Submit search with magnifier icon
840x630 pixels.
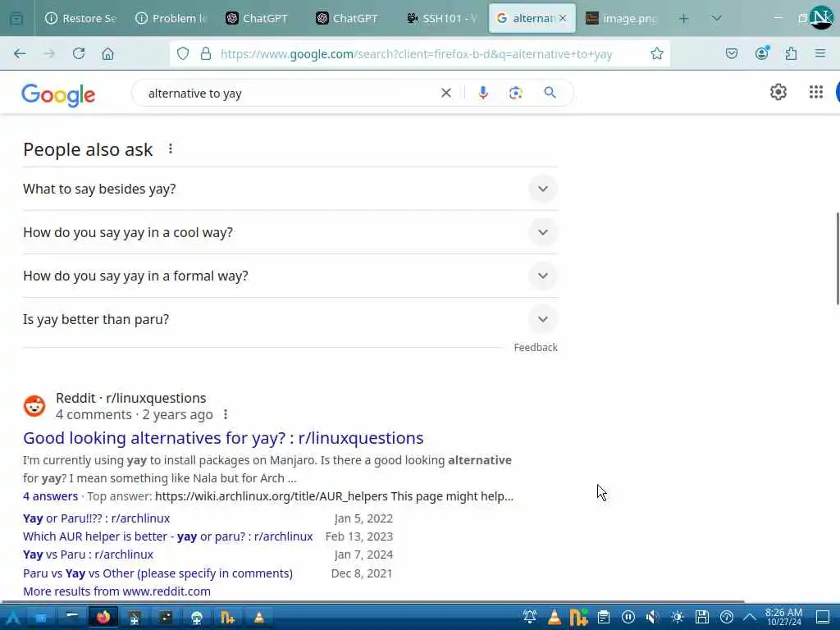(550, 93)
